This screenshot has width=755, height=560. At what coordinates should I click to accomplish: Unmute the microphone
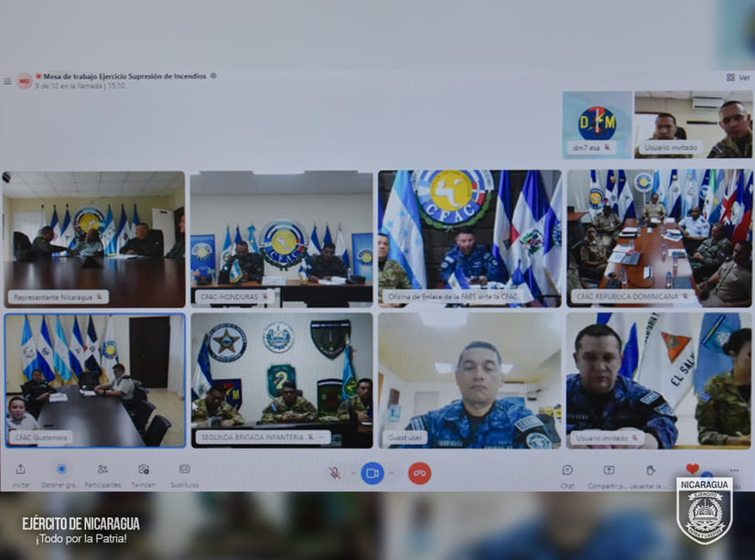pos(335,473)
